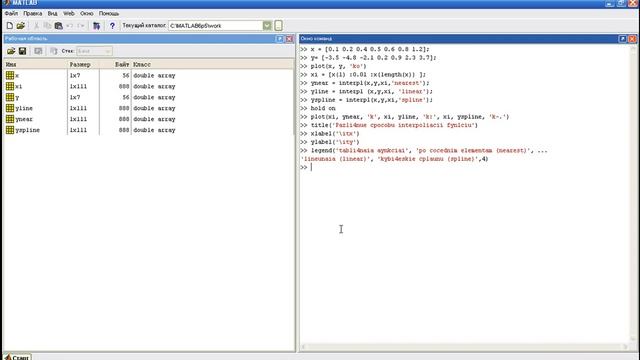
Task: Click the Старт button in the bottom corner
Action: pos(17,357)
